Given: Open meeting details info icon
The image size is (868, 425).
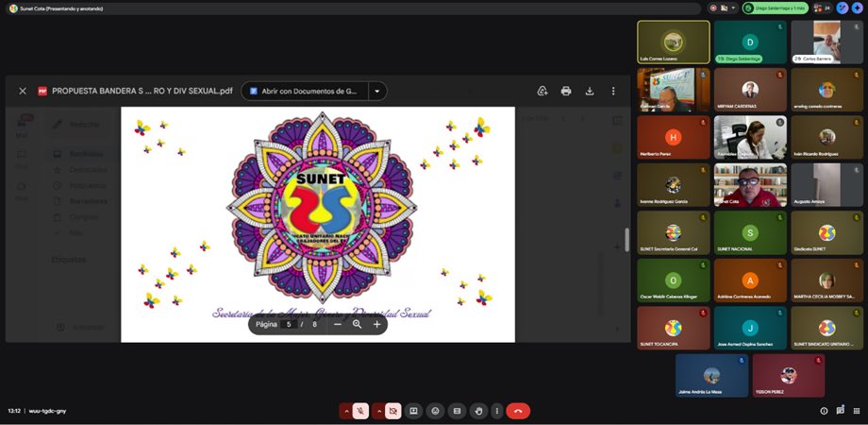Looking at the screenshot, I should pyautogui.click(x=824, y=411).
